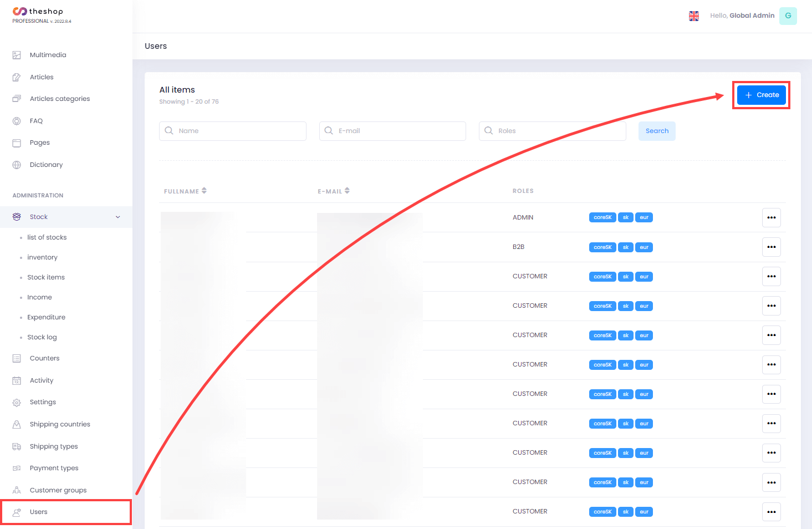
Task: Open the Stock log submenu item
Action: 42,337
